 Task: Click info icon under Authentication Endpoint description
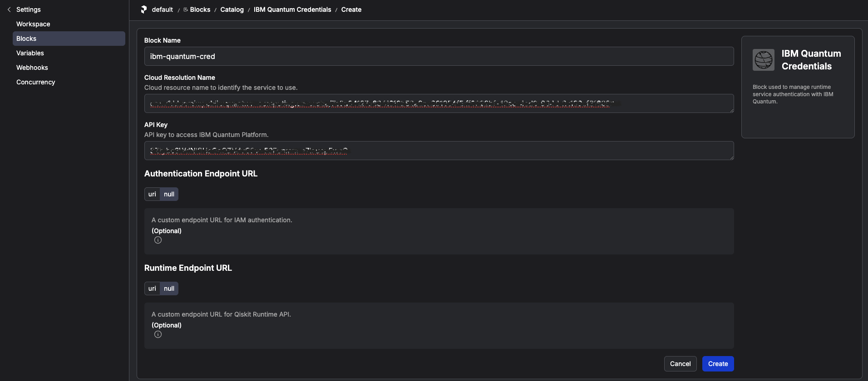[158, 240]
